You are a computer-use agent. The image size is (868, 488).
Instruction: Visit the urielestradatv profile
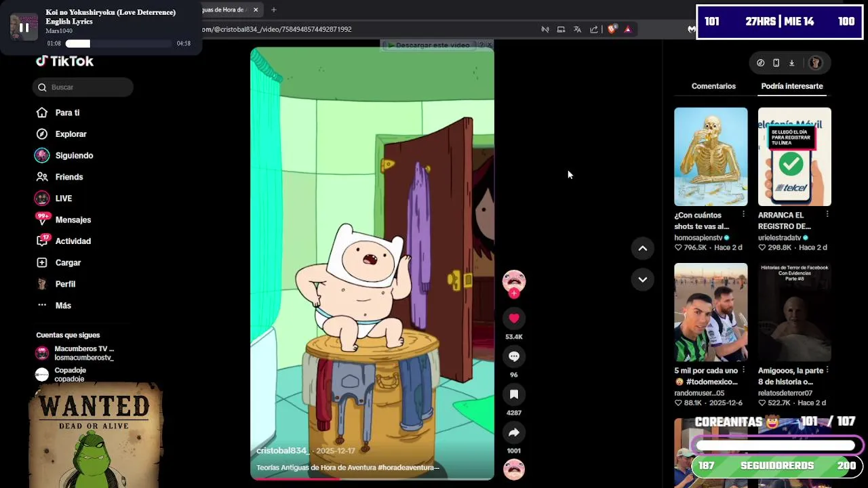(781, 238)
